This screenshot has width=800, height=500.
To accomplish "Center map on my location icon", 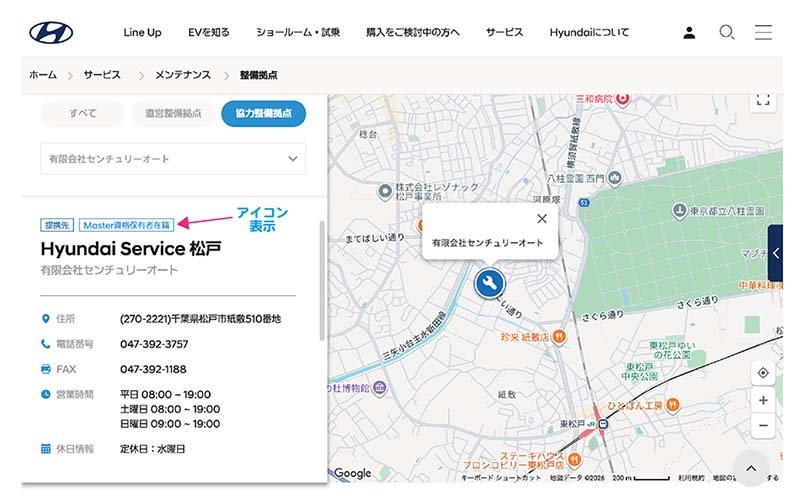I will (x=763, y=373).
